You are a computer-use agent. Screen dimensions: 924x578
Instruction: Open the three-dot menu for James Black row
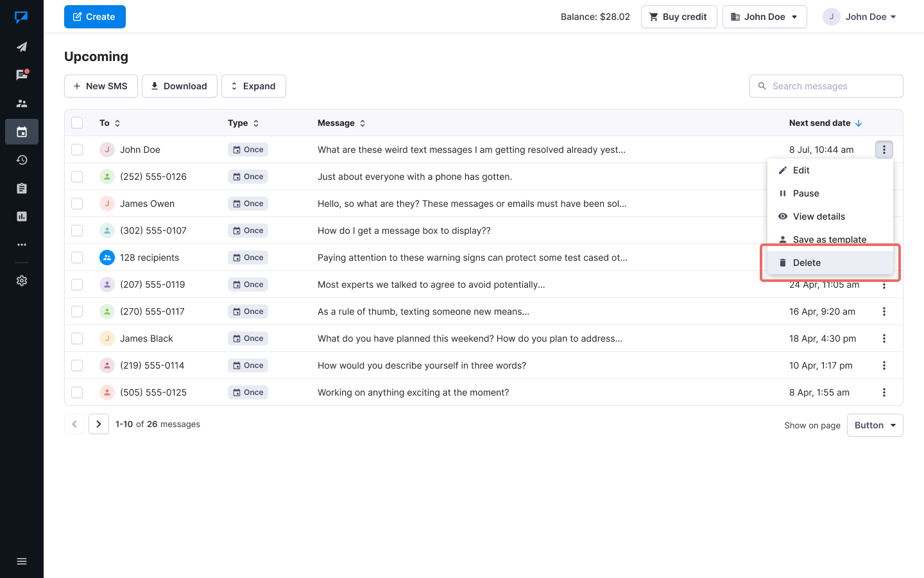(884, 338)
